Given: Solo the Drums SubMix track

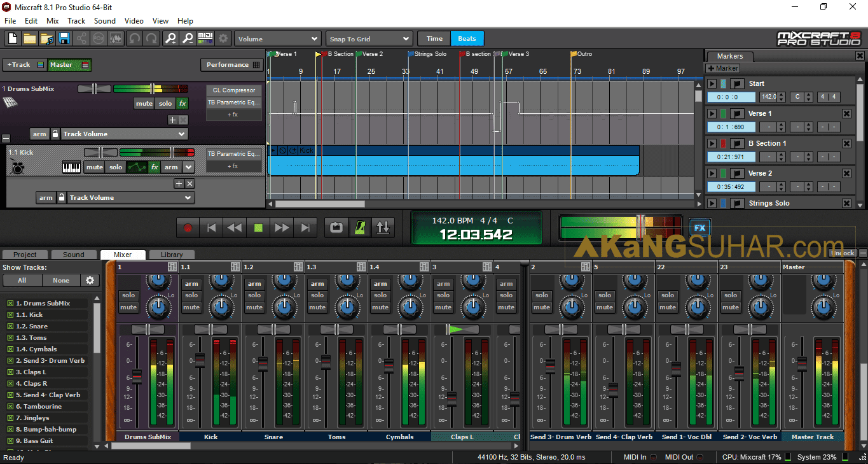Looking at the screenshot, I should [165, 103].
